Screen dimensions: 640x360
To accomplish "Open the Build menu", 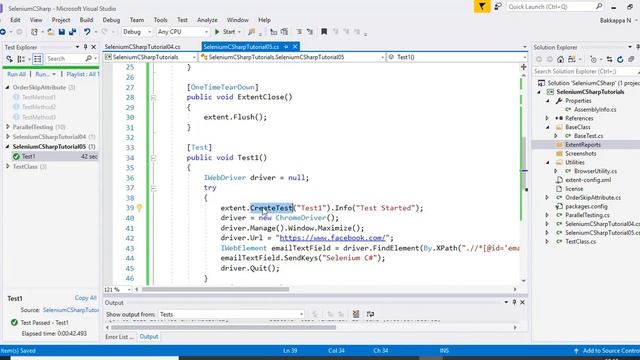I will pyautogui.click(x=86, y=20).
